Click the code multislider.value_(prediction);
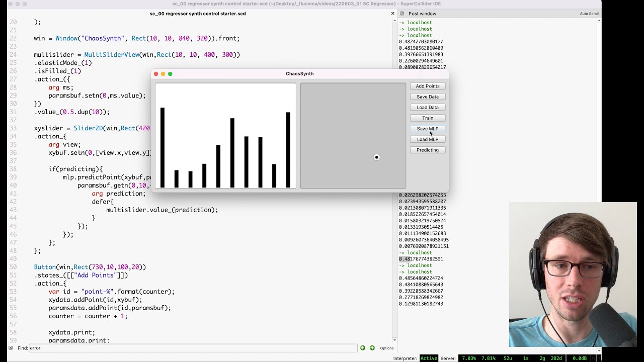 (x=162, y=210)
